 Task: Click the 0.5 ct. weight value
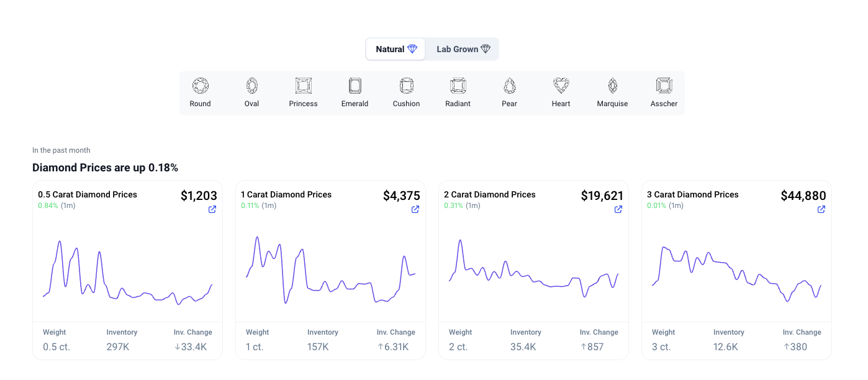[57, 346]
